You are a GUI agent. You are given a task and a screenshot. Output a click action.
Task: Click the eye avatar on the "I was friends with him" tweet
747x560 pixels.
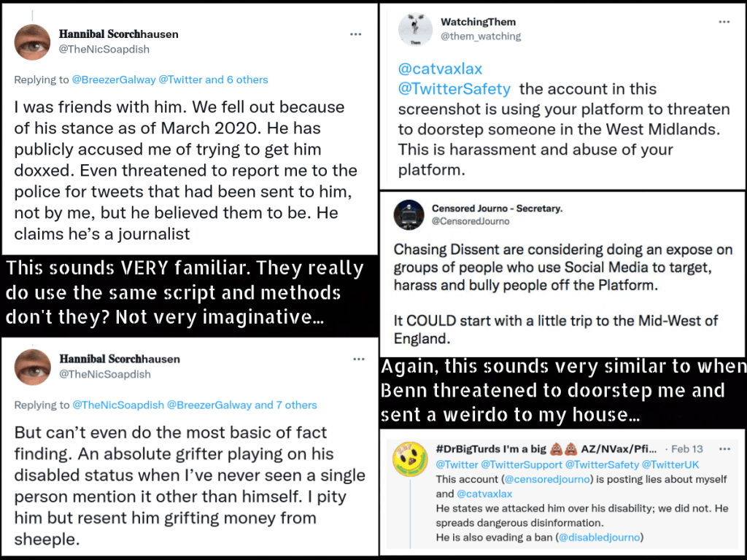click(x=32, y=42)
